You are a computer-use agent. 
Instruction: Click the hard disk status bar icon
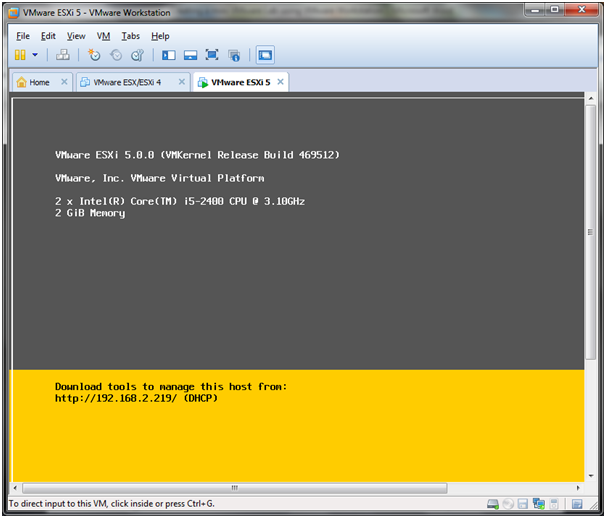[x=493, y=504]
